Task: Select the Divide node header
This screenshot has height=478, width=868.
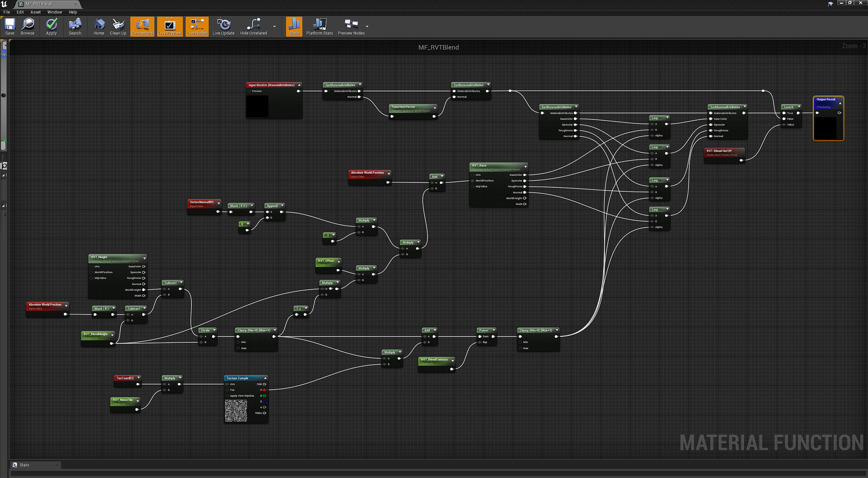Action: tap(208, 330)
